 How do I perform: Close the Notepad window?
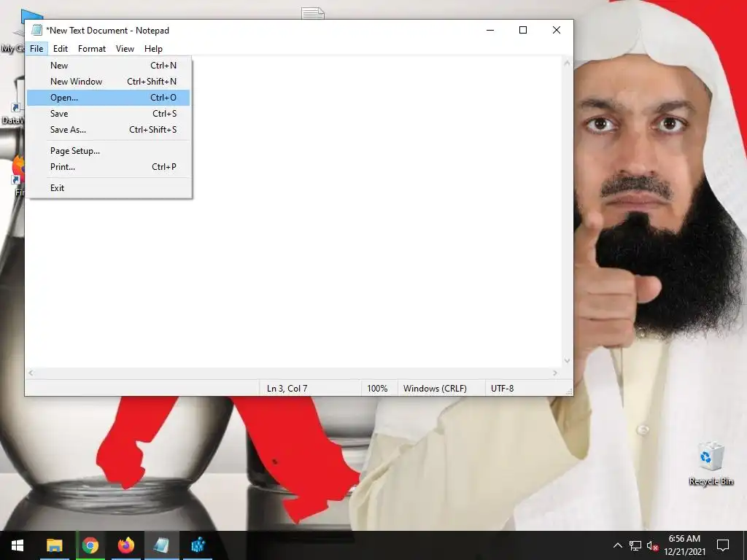tap(557, 30)
